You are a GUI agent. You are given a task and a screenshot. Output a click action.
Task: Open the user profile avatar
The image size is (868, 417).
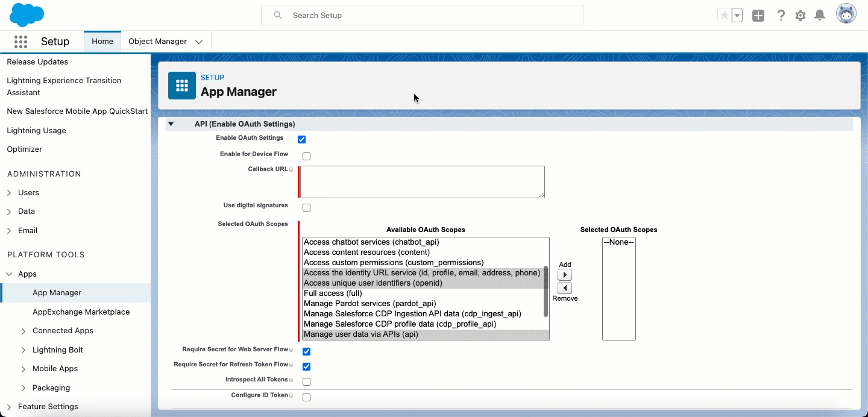(846, 14)
